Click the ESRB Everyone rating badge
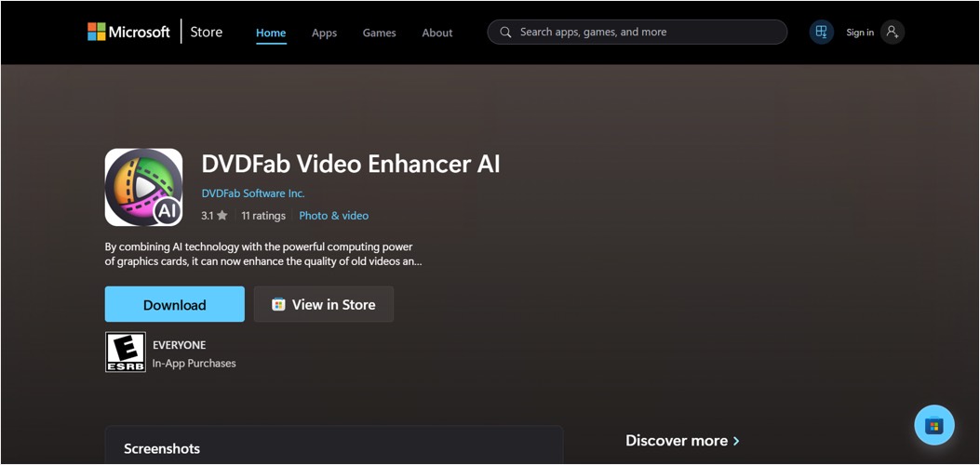 click(125, 352)
